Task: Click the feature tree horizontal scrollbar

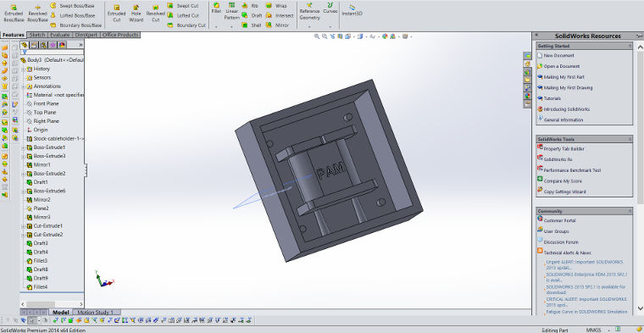Action: [52, 304]
